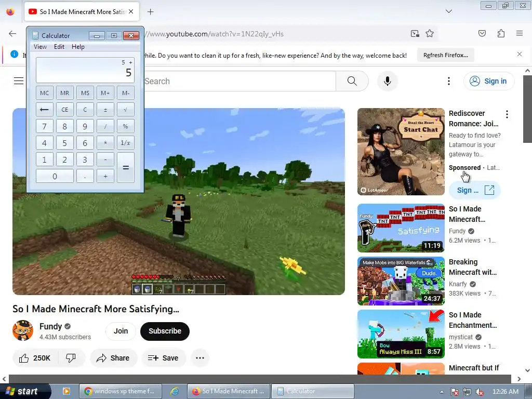Open Calculator Edit menu
Viewport: 532px width, 399px height.
click(59, 47)
